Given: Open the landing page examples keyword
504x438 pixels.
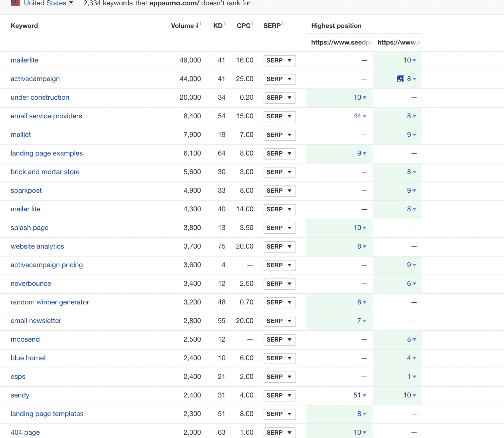Looking at the screenshot, I should point(46,153).
